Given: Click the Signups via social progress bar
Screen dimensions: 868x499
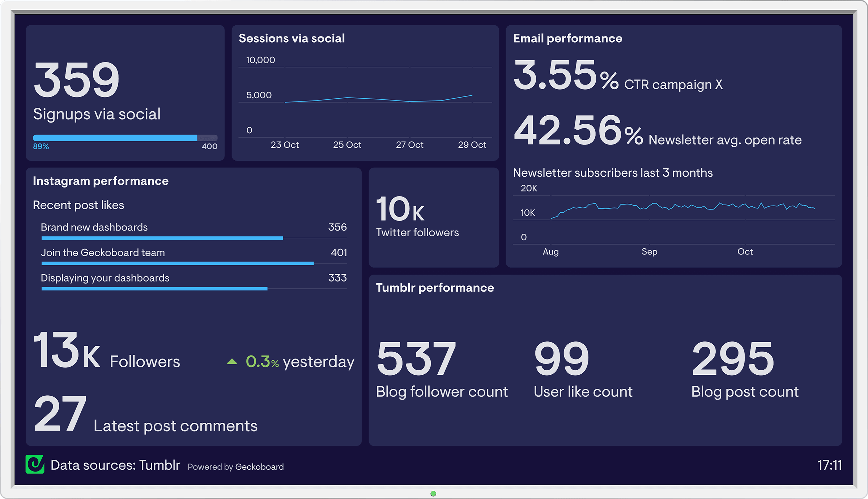Looking at the screenshot, I should tap(125, 138).
